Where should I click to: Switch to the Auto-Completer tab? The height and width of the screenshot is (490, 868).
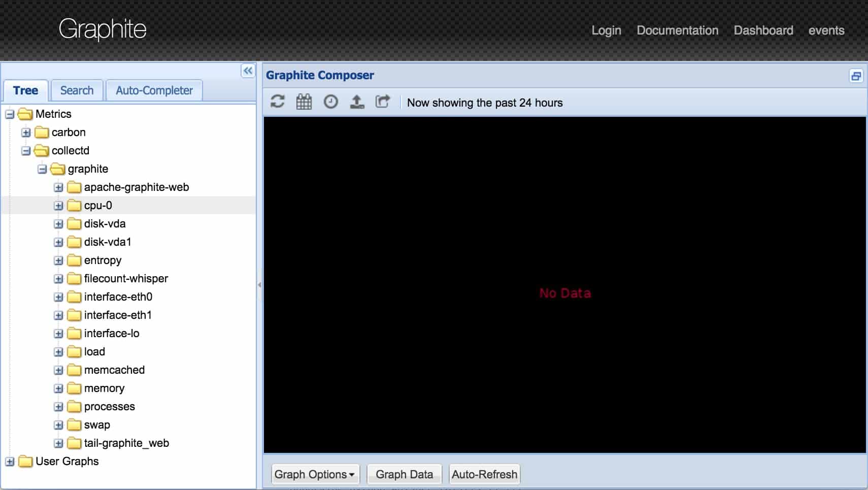(x=154, y=90)
